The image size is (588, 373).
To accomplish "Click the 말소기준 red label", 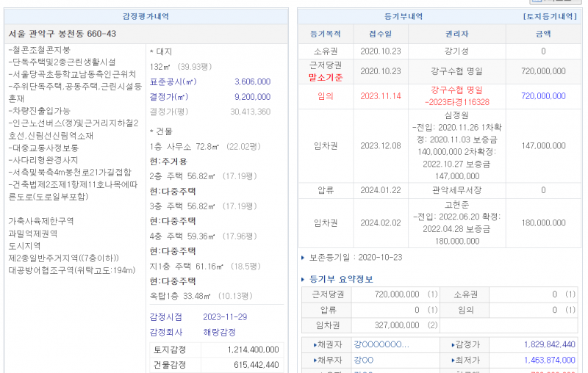I will pos(326,77).
